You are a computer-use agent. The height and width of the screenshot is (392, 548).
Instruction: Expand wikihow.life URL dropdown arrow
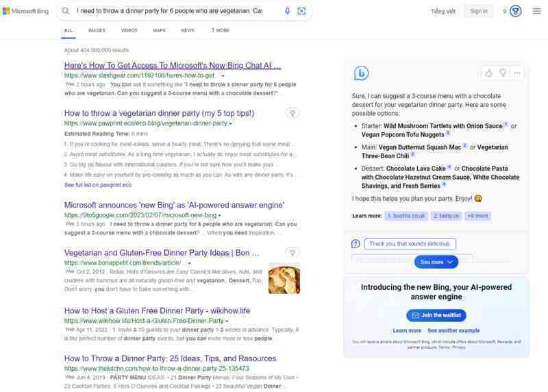(227, 321)
